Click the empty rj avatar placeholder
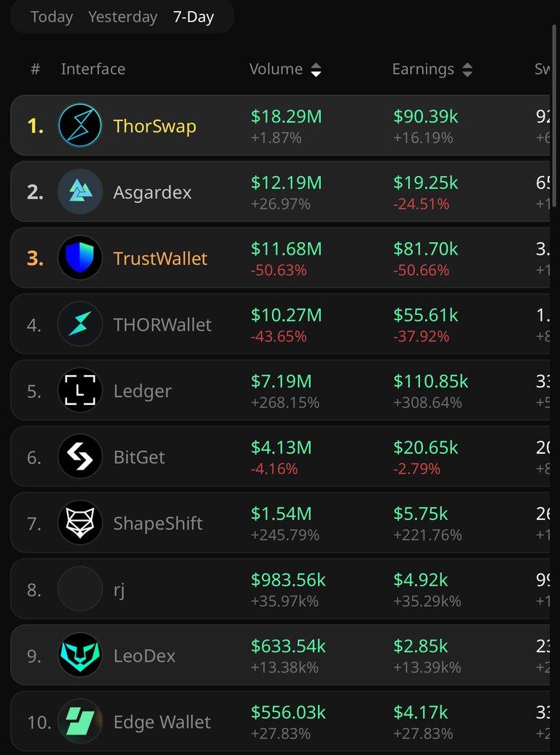Viewport: 560px width, 755px height. pyautogui.click(x=80, y=589)
